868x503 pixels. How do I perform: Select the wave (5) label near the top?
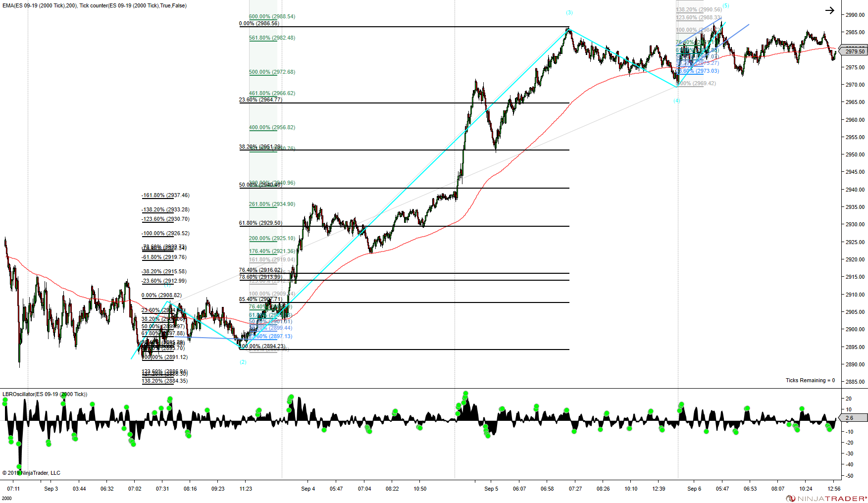coord(725,5)
